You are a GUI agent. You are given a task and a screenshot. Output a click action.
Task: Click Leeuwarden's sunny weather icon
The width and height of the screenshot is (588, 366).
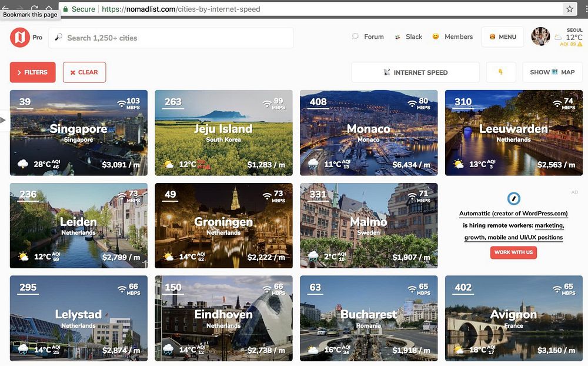[x=458, y=164]
